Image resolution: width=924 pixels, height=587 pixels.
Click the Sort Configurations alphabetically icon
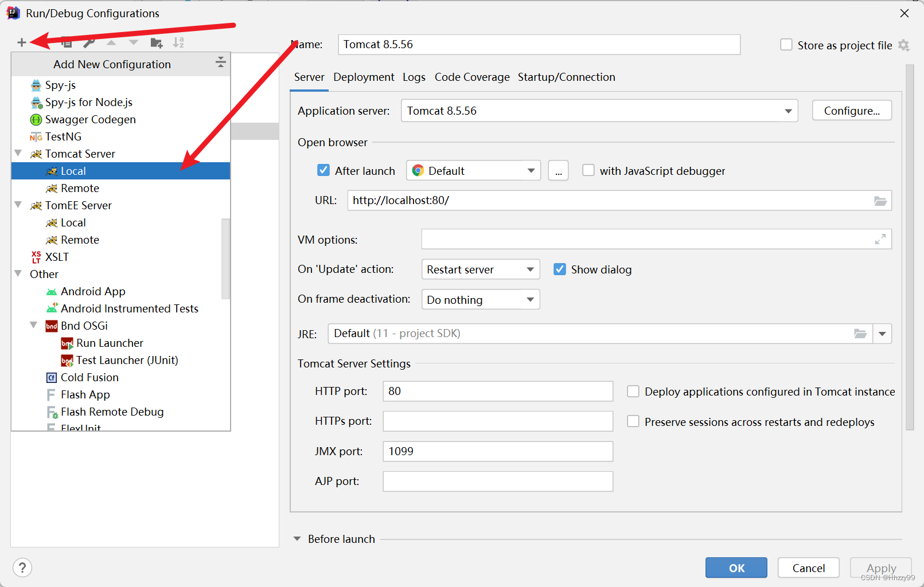point(179,42)
